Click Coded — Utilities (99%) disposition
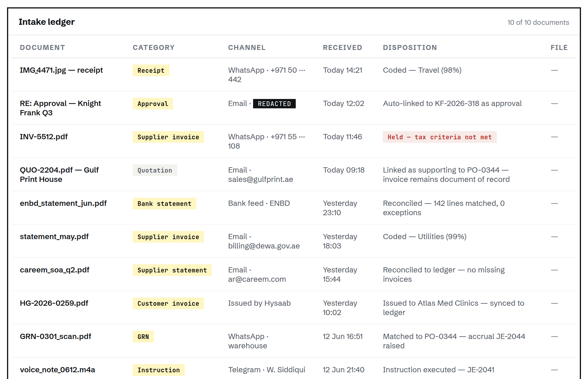This screenshot has width=588, height=379. 424,237
